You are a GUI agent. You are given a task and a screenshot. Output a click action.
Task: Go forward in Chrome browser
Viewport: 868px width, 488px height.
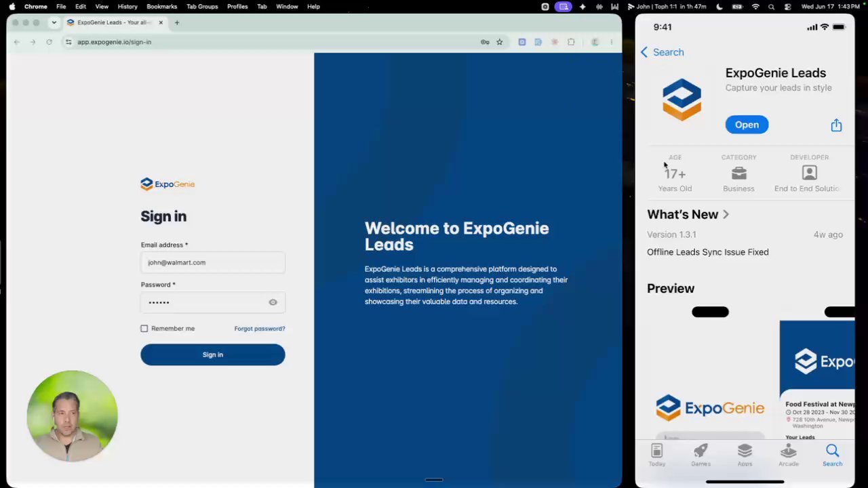pyautogui.click(x=33, y=42)
